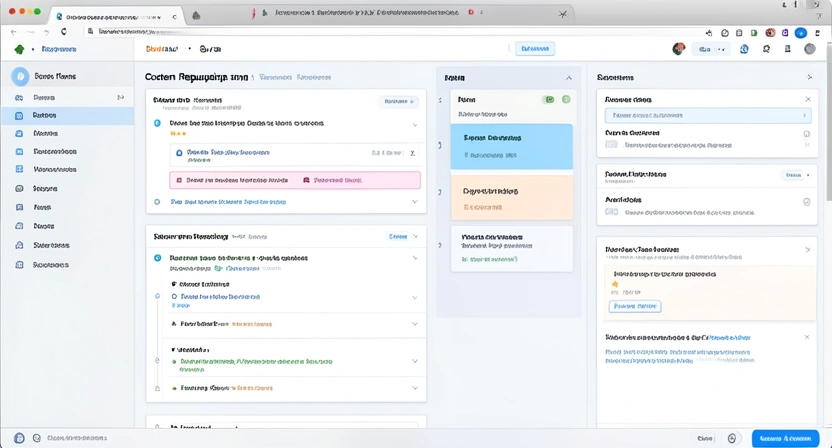The width and height of the screenshot is (832, 448).
Task: Click the pink highlighted row in the first card
Action: point(295,180)
